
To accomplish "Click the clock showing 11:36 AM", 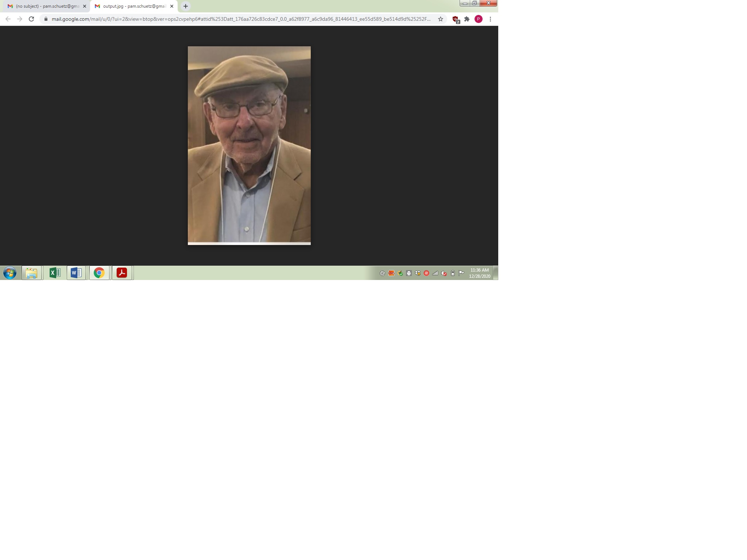I will pos(480,273).
